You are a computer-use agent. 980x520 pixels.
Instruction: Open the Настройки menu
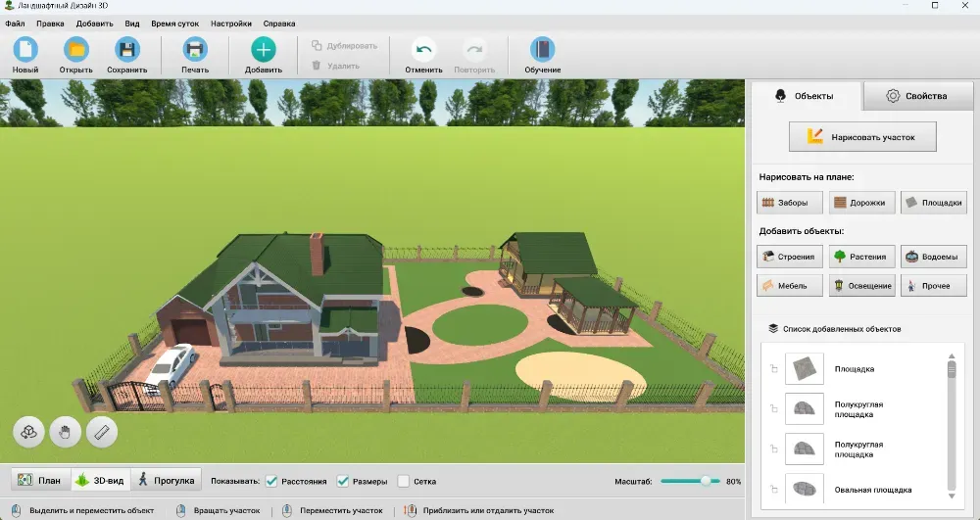coord(231,24)
